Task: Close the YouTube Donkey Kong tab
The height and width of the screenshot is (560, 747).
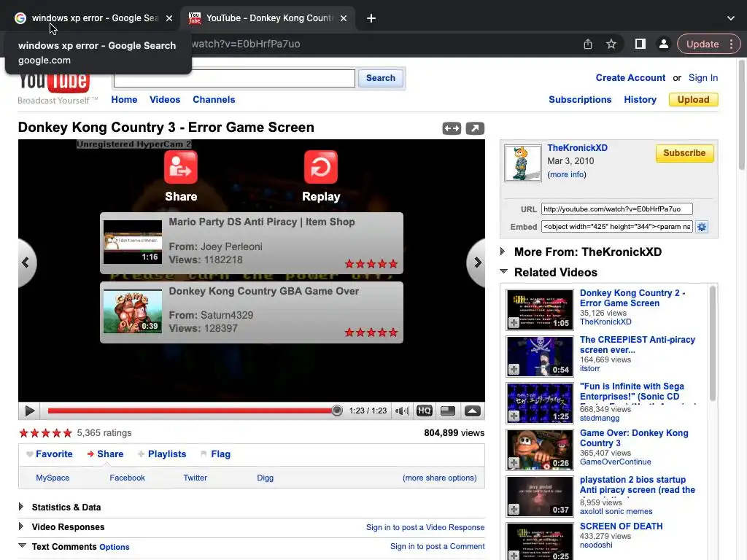Action: (x=344, y=18)
